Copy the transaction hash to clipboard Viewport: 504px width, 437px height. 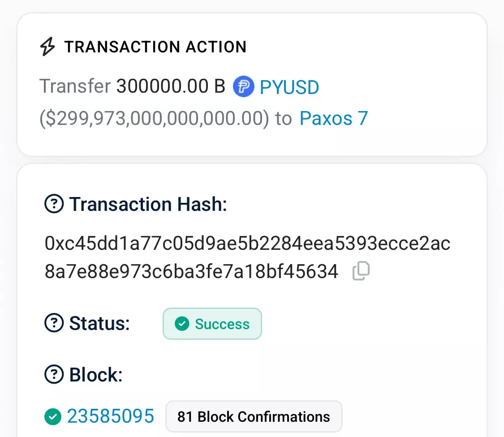[x=361, y=271]
